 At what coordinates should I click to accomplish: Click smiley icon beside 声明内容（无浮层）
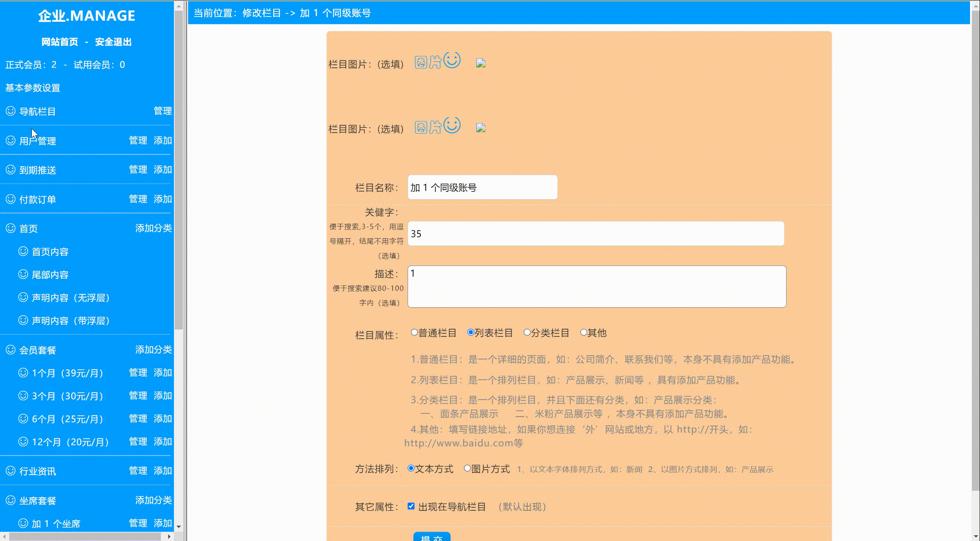(x=23, y=297)
